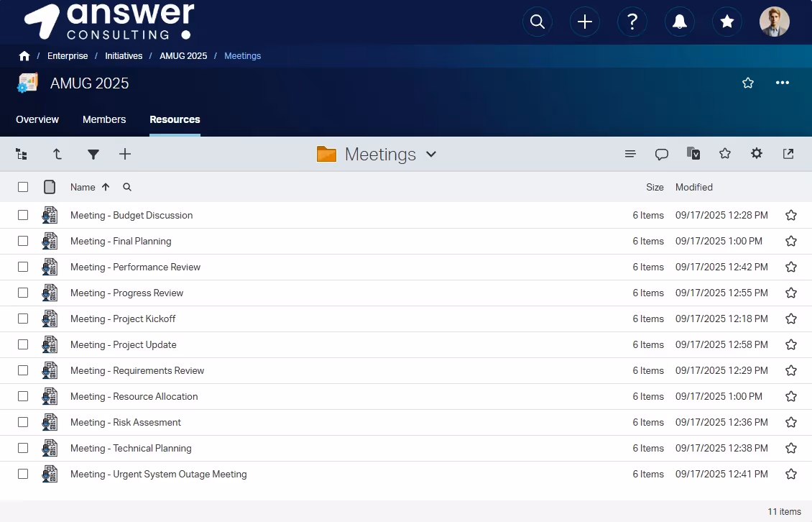Click the Meeting - Risk Assesment row icon
This screenshot has height=522, width=812.
pyautogui.click(x=50, y=423)
